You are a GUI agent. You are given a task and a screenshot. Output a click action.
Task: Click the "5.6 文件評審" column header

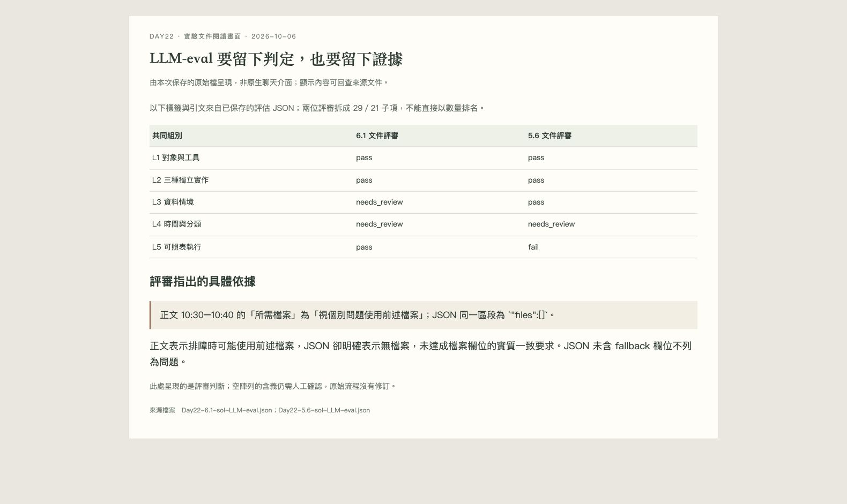(x=549, y=136)
